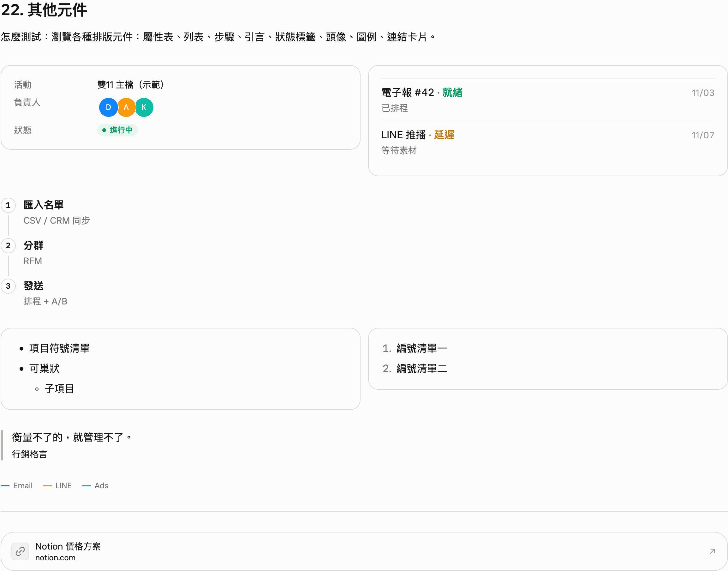The height and width of the screenshot is (571, 728).
Task: Click the 發送 step title
Action: (33, 286)
